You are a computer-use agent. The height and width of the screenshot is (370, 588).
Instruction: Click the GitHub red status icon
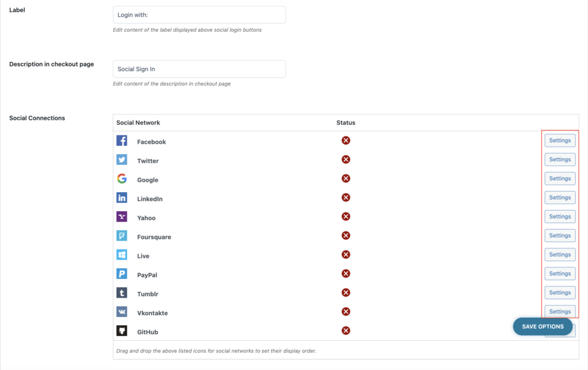346,330
